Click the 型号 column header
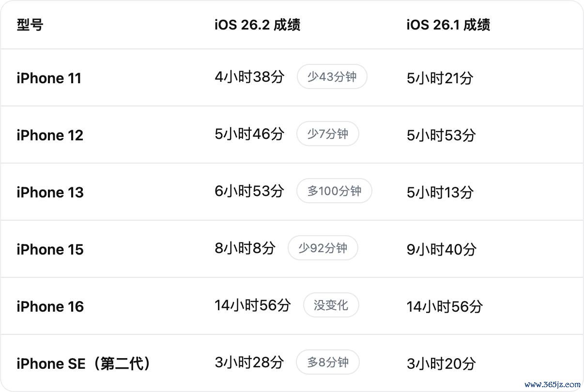 click(x=30, y=25)
